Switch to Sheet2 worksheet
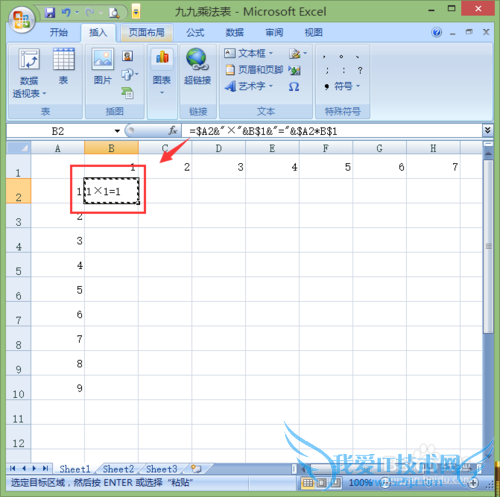The height and width of the screenshot is (497, 500). (x=118, y=469)
